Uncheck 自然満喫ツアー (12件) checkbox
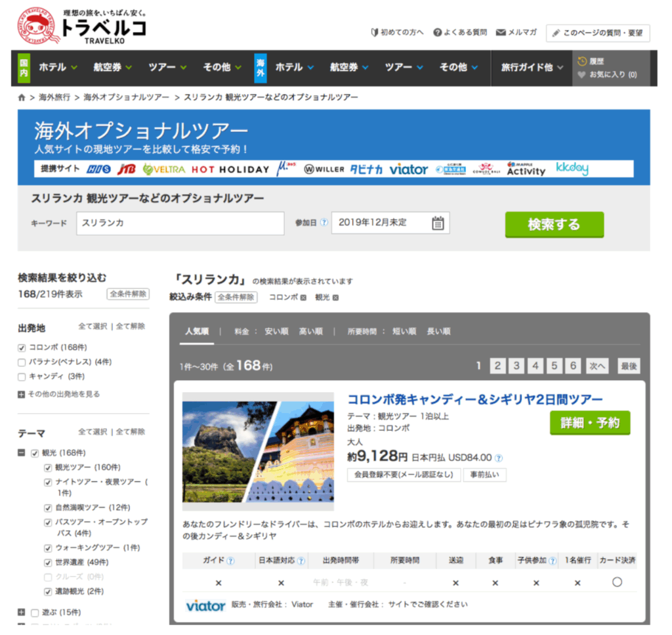672x635 pixels. (48, 508)
